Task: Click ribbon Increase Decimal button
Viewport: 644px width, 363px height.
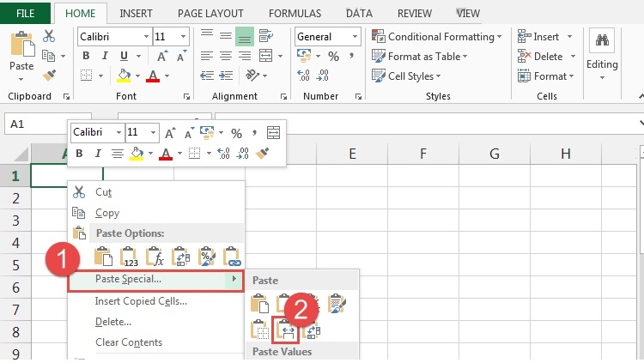Action: pos(303,76)
